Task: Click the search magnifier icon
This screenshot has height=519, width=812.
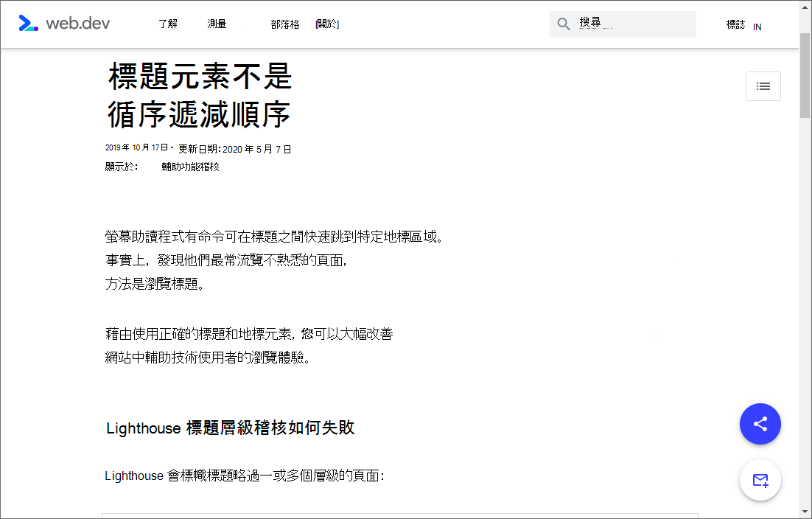Action: pos(564,24)
